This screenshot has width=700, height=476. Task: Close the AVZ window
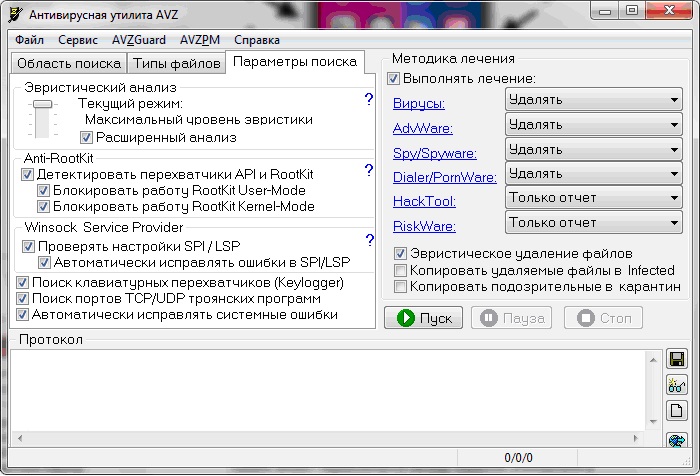tap(669, 11)
